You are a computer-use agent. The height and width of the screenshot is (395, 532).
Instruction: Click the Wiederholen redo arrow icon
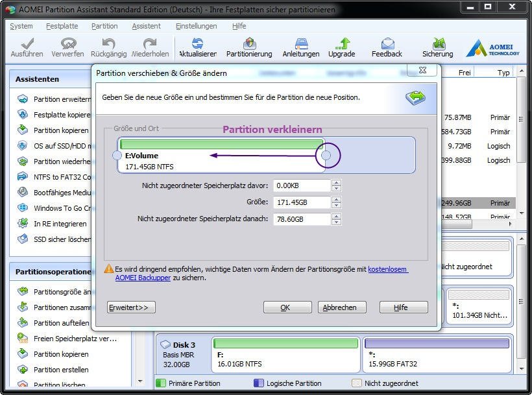150,43
